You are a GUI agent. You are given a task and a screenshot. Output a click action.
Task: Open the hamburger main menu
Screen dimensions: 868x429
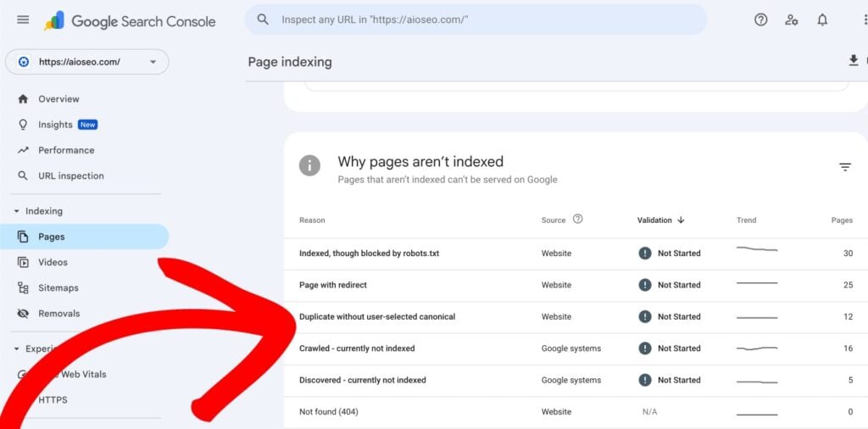[x=23, y=20]
